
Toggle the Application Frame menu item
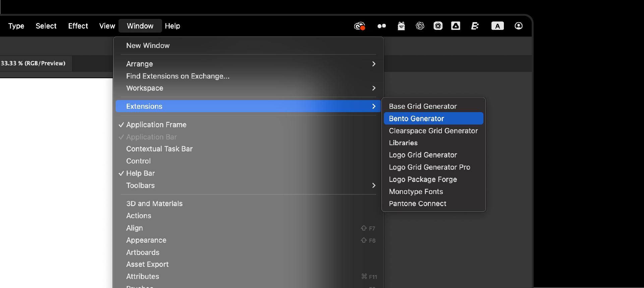248,125
